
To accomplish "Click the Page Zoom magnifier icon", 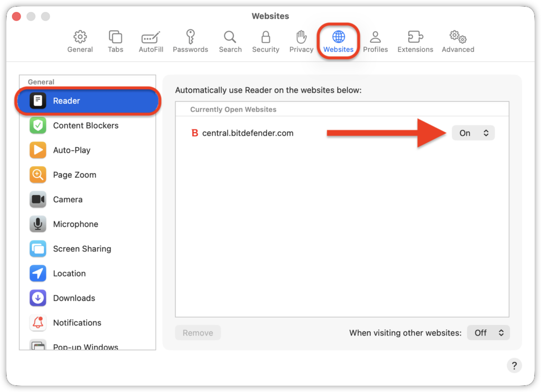I will [x=38, y=175].
